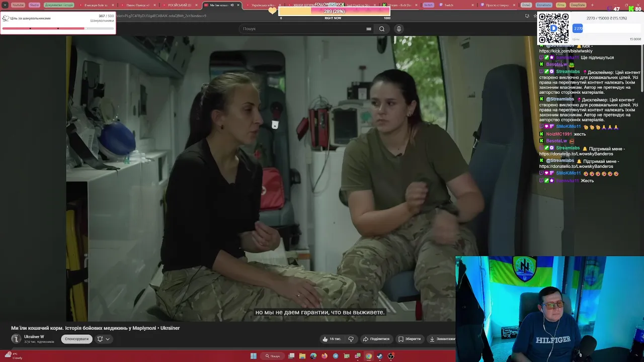Viewport: 644px width, 362px height.
Task: Open the Donations tab group
Action: pos(544,5)
